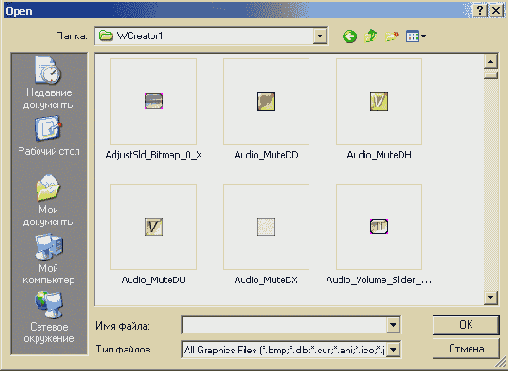Expand the file name (Имя файла) dropdown
508x371 pixels.
(393, 325)
